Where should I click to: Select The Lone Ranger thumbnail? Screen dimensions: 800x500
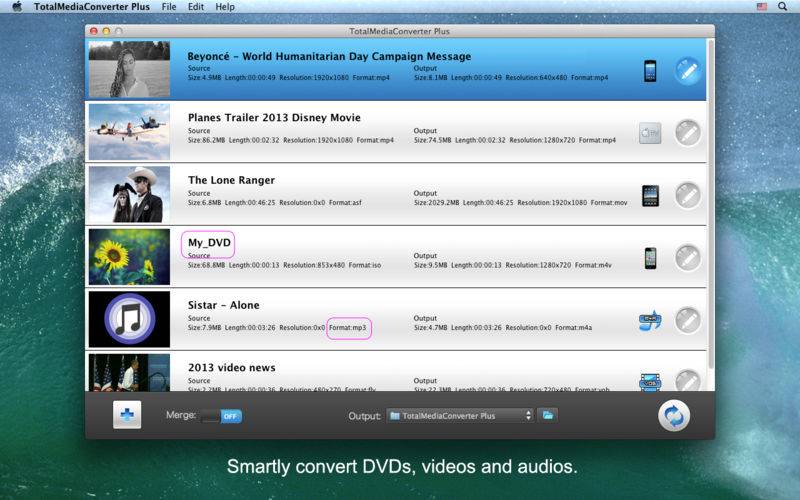[x=129, y=194]
